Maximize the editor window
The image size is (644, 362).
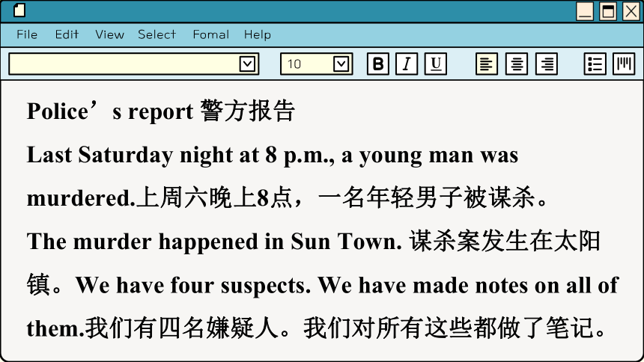click(608, 11)
